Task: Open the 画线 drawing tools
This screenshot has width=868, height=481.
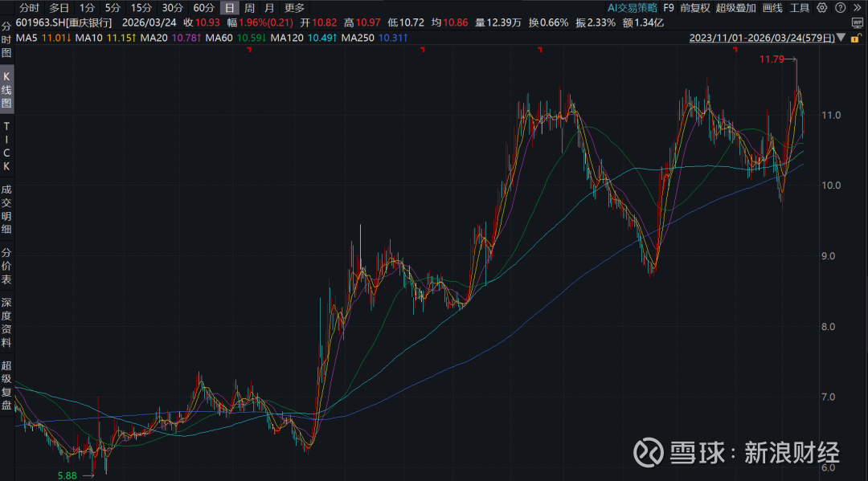Action: pyautogui.click(x=772, y=8)
